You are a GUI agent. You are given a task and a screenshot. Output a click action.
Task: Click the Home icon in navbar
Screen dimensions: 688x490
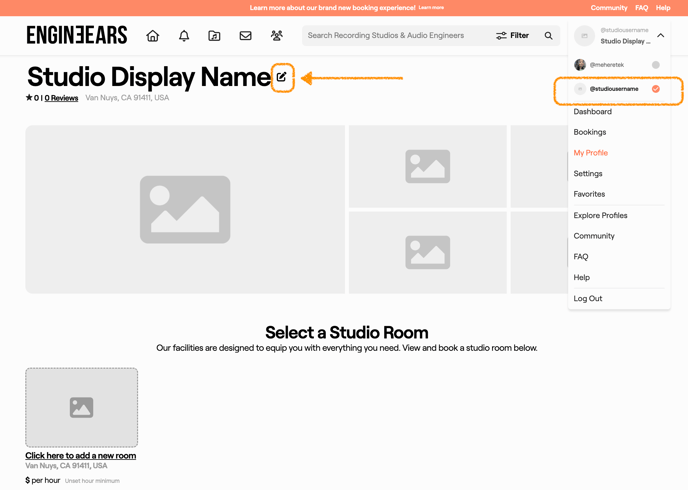tap(153, 36)
